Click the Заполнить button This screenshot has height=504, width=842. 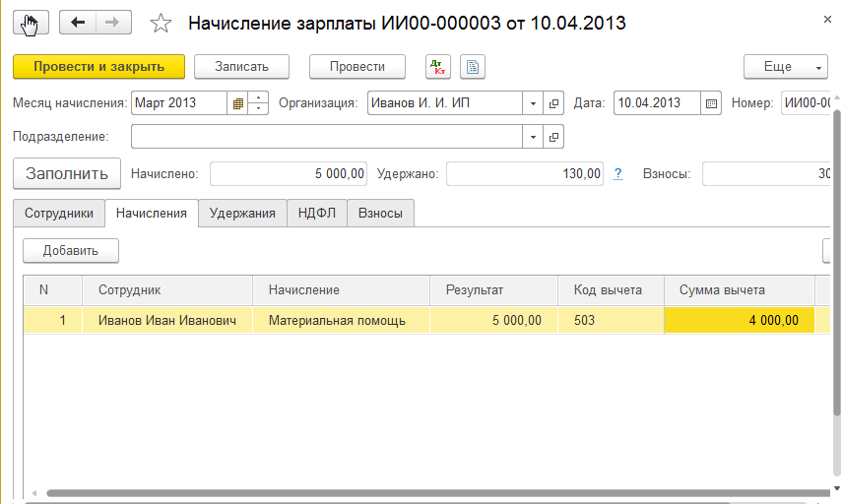coord(67,173)
